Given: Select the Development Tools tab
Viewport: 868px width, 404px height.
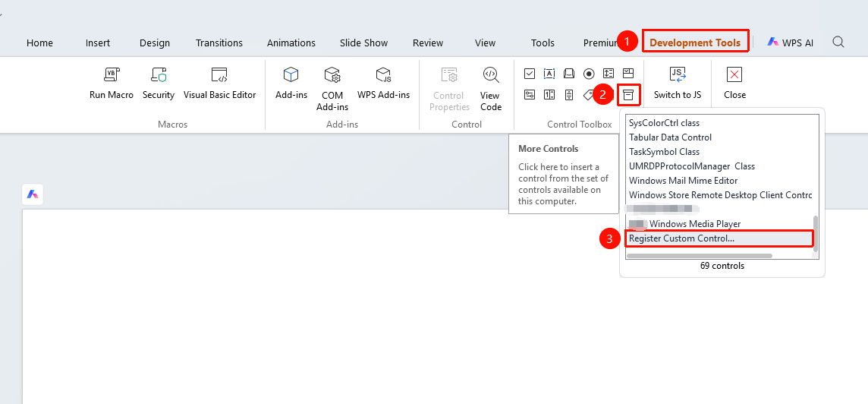Looking at the screenshot, I should [695, 43].
